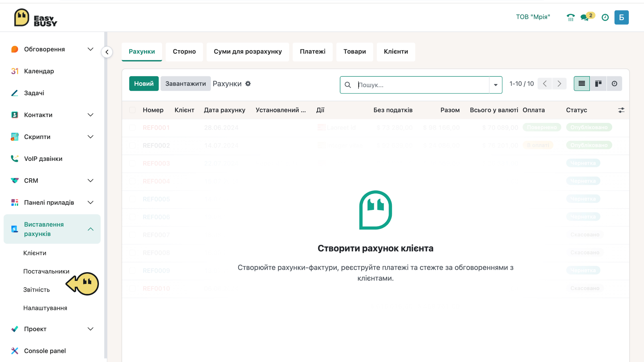
Task: Open the gear settings next to Рахунки
Action: click(248, 83)
